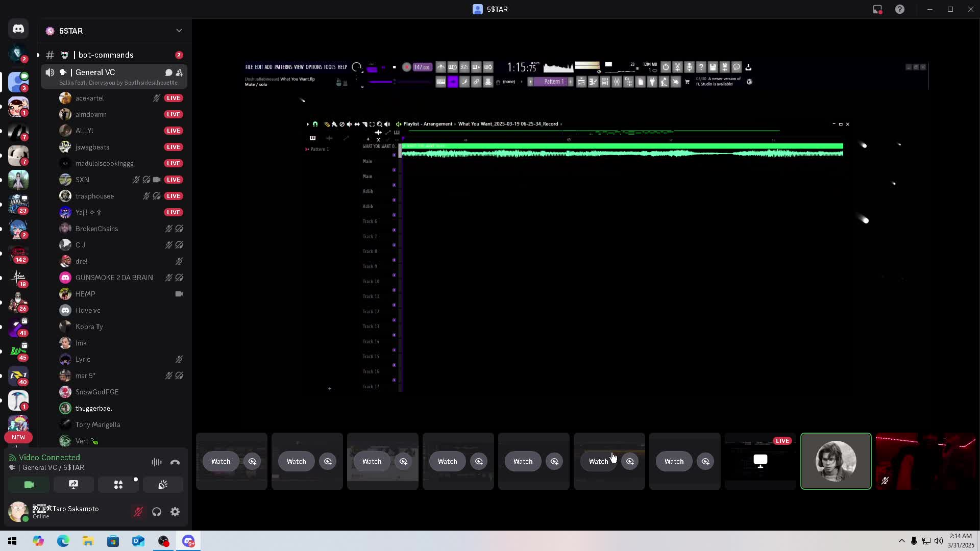Click user thuggerbae. in voice list
Image resolution: width=980 pixels, height=551 pixels.
click(x=93, y=408)
